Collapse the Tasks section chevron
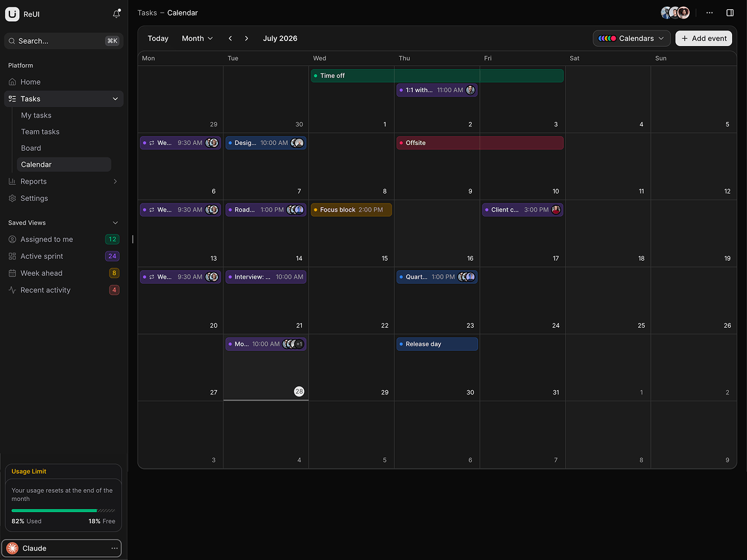 click(115, 99)
